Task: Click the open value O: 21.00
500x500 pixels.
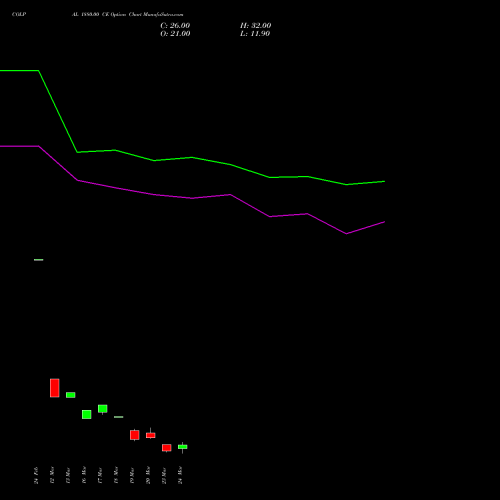Action: 175,34
